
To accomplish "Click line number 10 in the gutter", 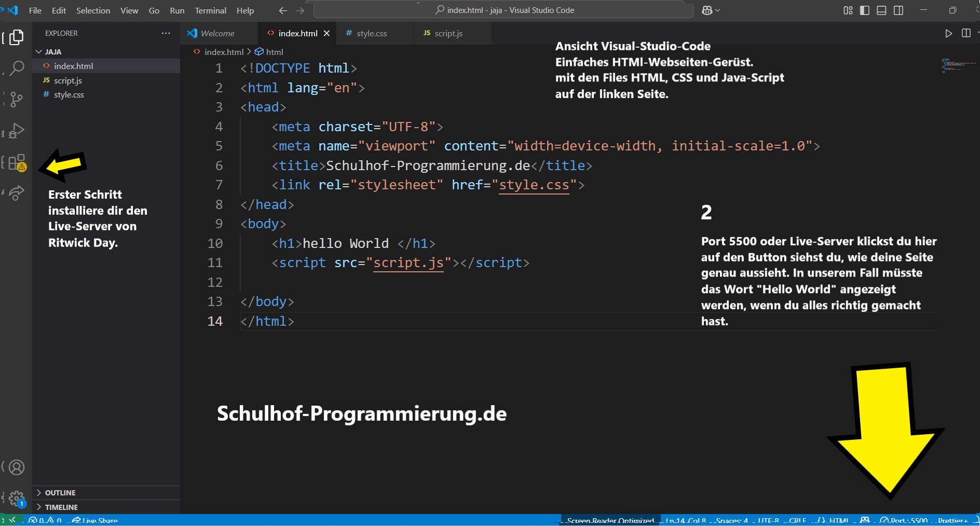I will tap(215, 243).
